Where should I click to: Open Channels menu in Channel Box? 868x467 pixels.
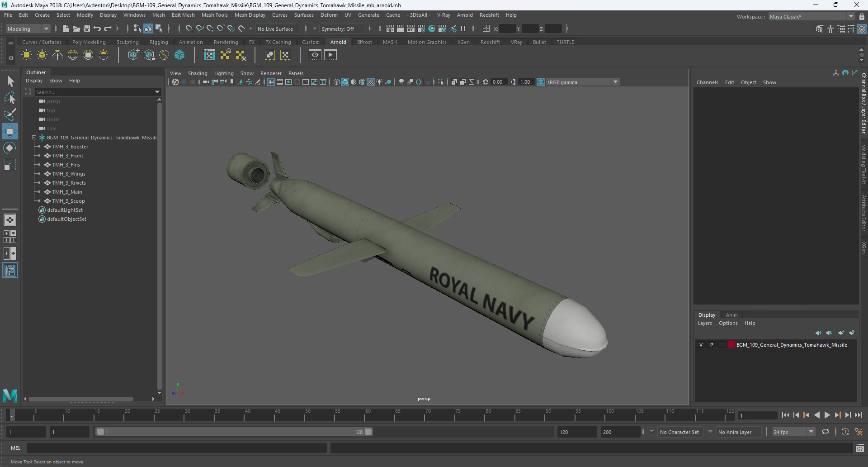click(707, 82)
